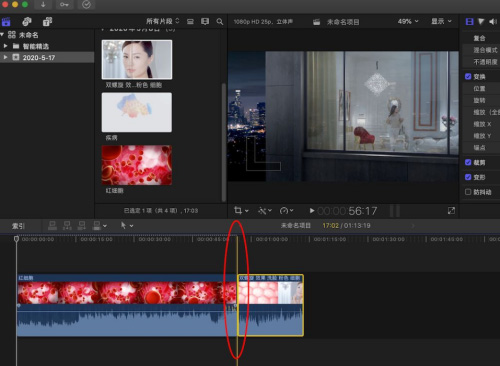Viewport: 500px width, 366px height.
Task: Click the 未命名项目 project name in viewer
Action: click(343, 22)
